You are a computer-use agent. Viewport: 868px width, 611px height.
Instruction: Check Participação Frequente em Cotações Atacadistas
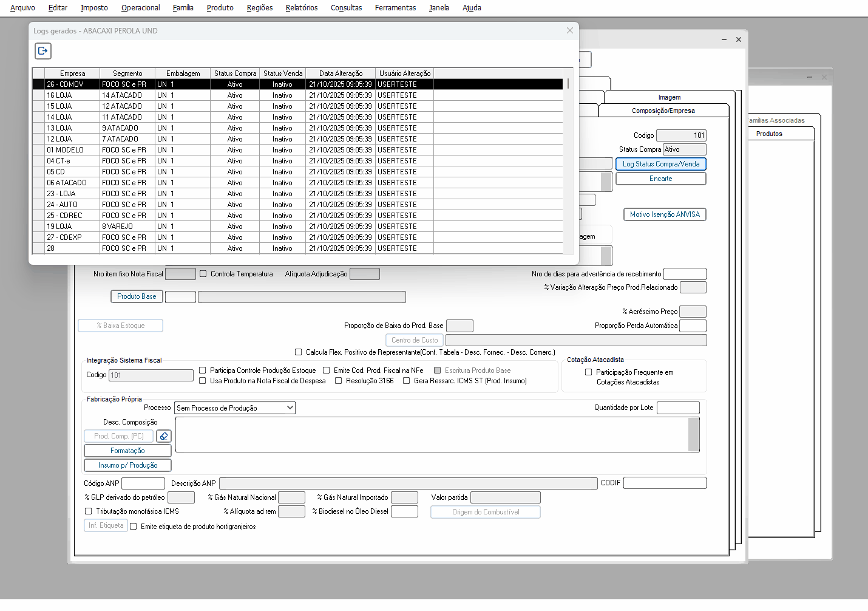(x=588, y=372)
